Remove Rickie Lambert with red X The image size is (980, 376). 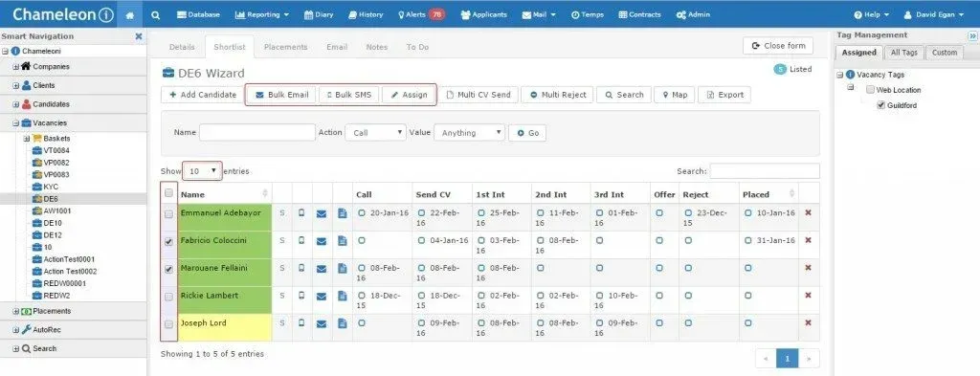[808, 296]
